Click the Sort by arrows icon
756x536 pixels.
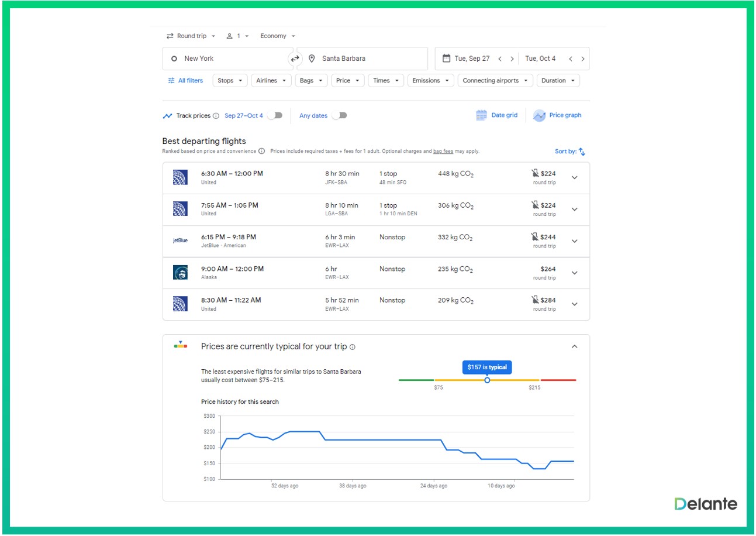pos(582,152)
